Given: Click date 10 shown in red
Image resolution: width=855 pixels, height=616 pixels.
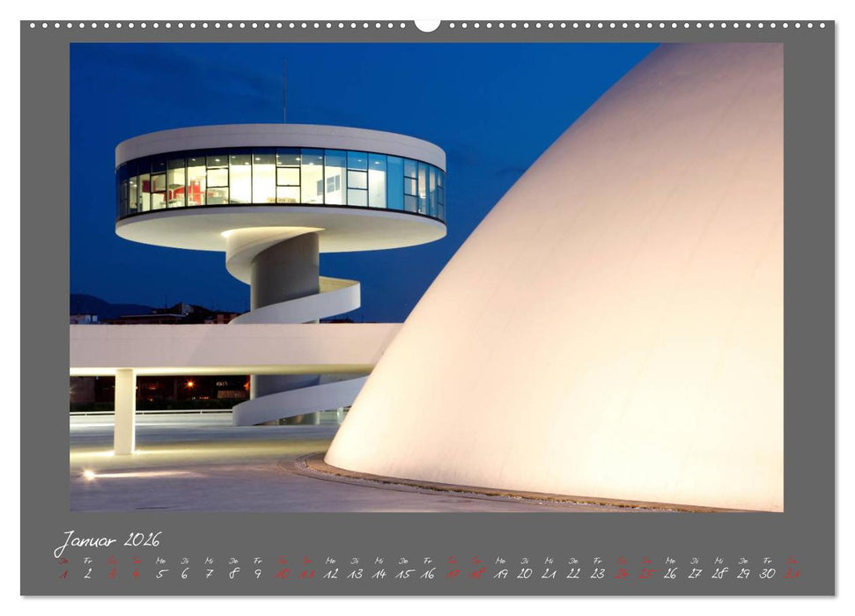Looking at the screenshot, I should click(285, 574).
